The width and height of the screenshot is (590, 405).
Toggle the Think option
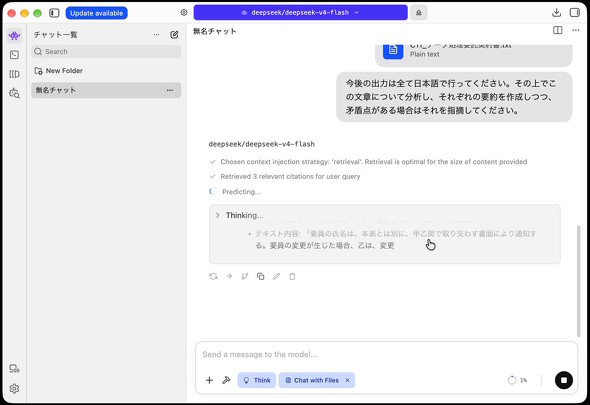pyautogui.click(x=257, y=380)
